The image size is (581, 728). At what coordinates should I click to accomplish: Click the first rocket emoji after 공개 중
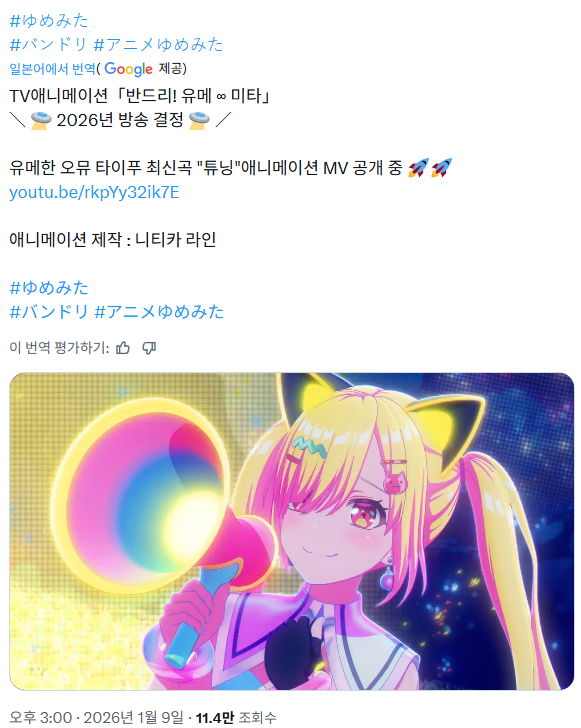click(x=418, y=168)
